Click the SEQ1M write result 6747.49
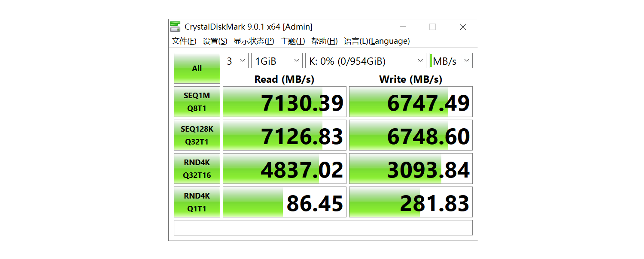 411,102
